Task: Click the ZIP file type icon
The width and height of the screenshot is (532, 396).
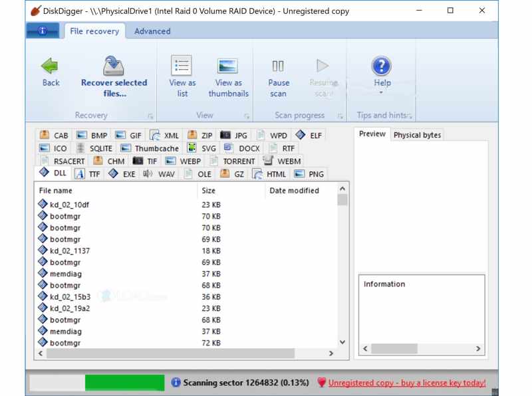Action: click(192, 135)
